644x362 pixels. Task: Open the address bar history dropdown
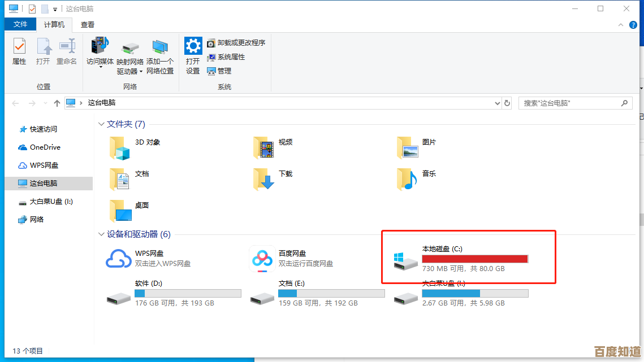pyautogui.click(x=497, y=103)
